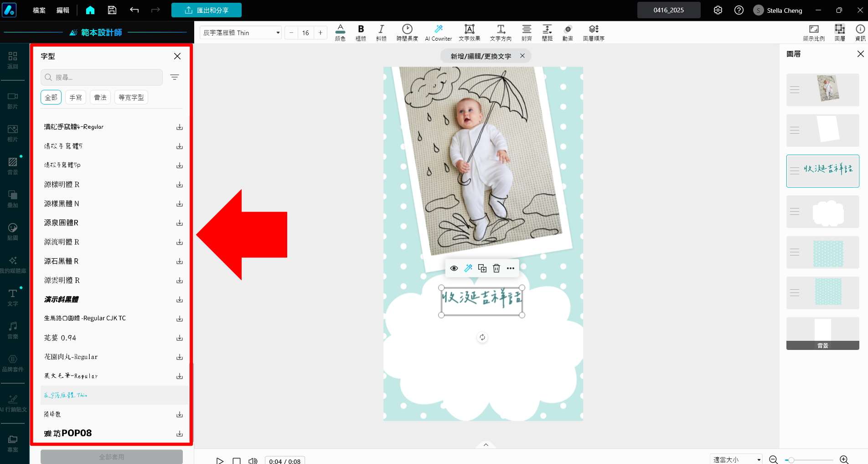
Task: Click the zoom level slider
Action: (x=809, y=460)
